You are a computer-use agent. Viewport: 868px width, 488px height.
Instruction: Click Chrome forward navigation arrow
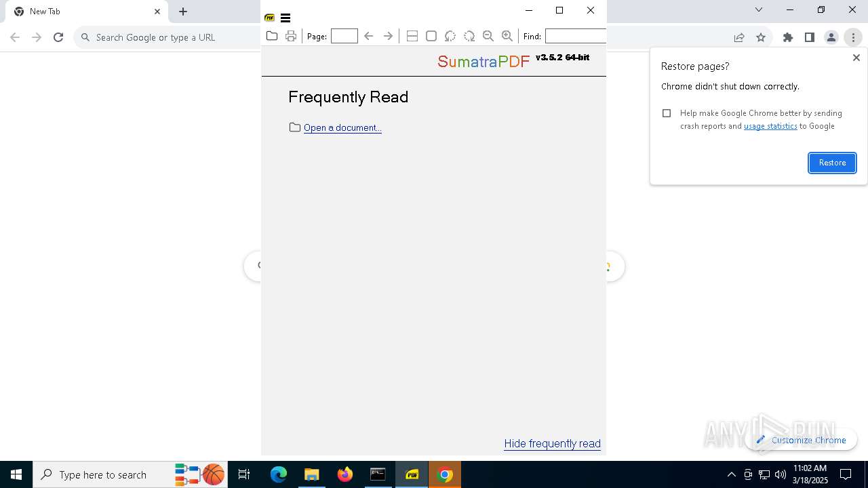(37, 37)
